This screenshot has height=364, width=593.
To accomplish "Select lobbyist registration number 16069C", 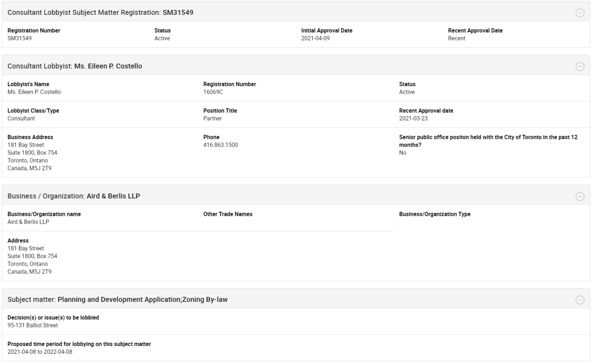I will click(x=213, y=92).
